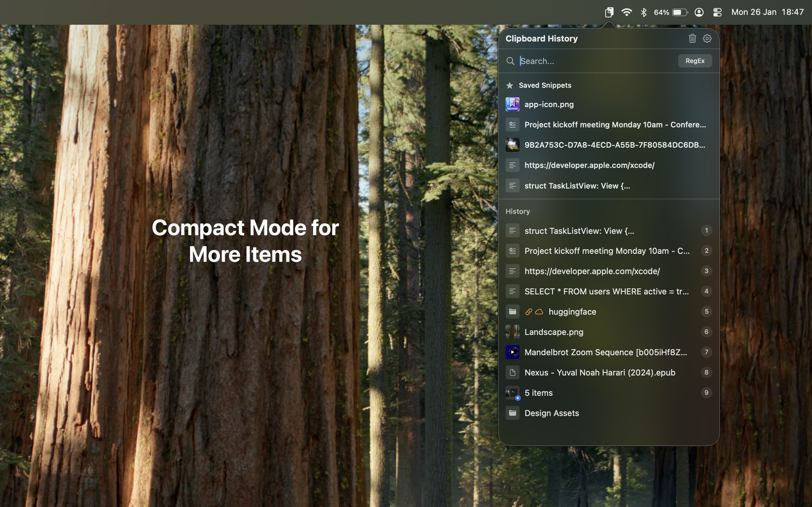Screen dimensions: 812x507
Task: Clear history using the trash icon
Action: point(692,38)
